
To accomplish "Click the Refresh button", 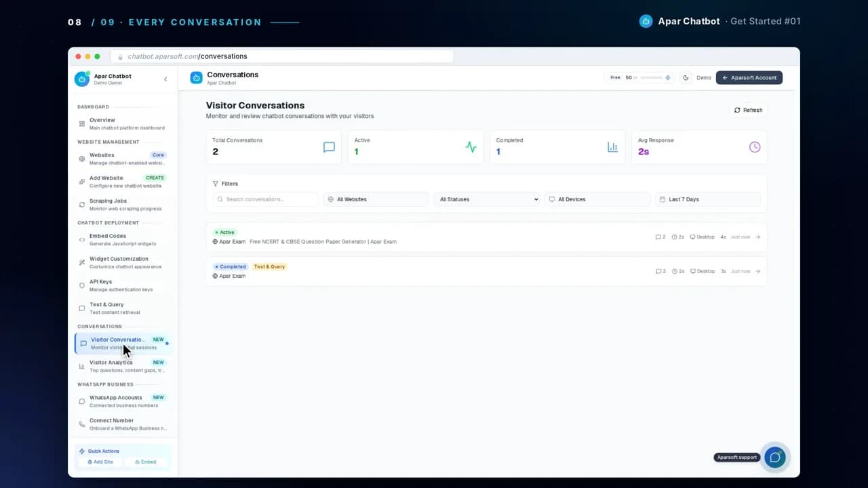I will pyautogui.click(x=748, y=110).
